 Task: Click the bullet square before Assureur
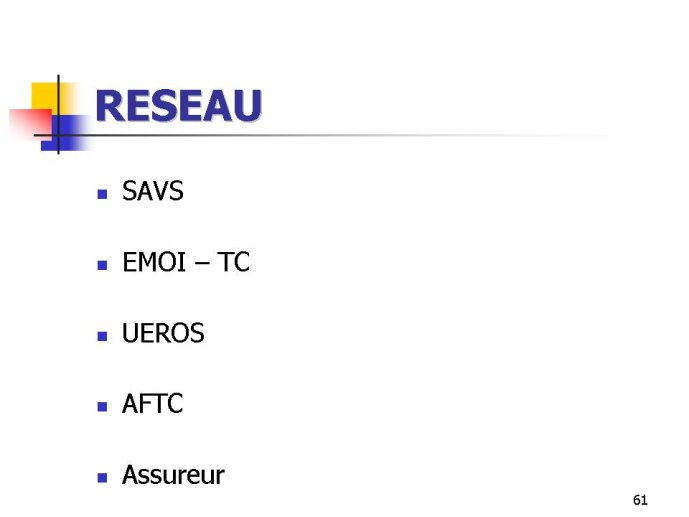(102, 477)
